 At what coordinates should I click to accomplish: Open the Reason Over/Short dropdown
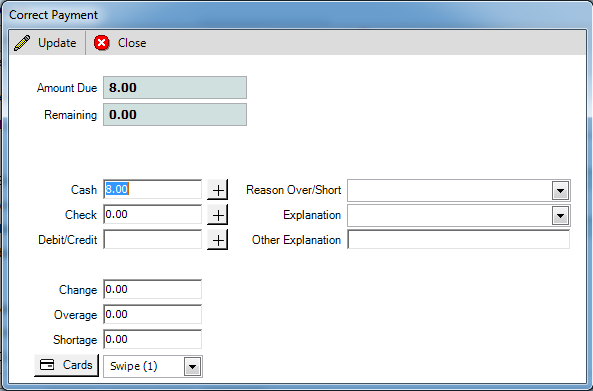(x=560, y=191)
